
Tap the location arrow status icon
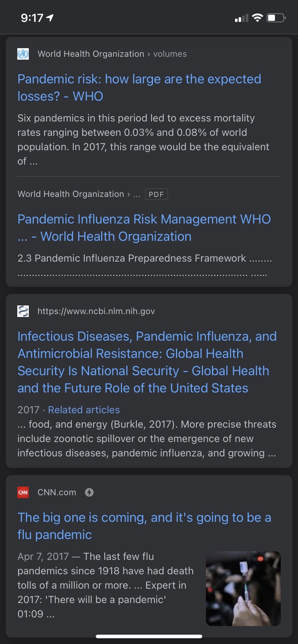[x=50, y=18]
